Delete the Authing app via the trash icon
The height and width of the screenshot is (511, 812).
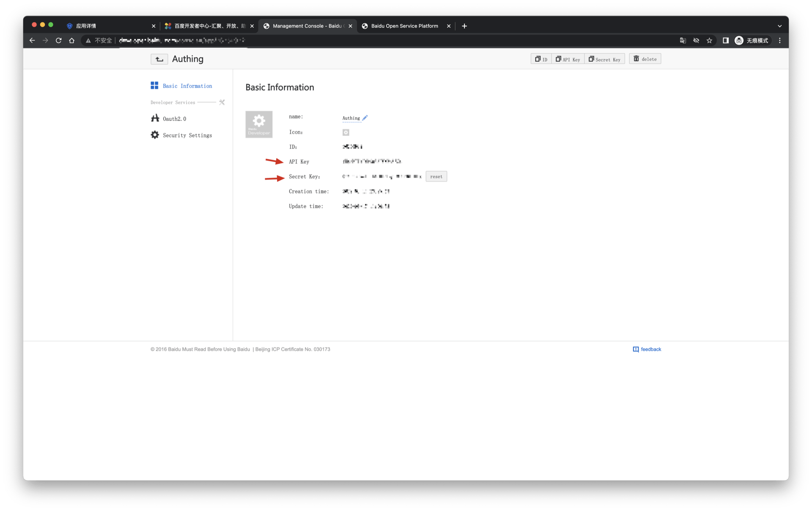pyautogui.click(x=645, y=59)
